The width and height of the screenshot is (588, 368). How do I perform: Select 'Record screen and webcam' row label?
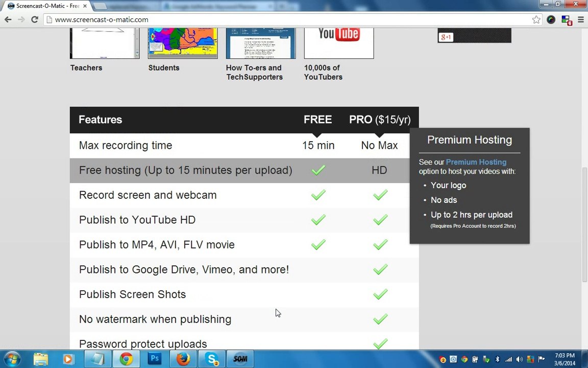click(x=148, y=195)
